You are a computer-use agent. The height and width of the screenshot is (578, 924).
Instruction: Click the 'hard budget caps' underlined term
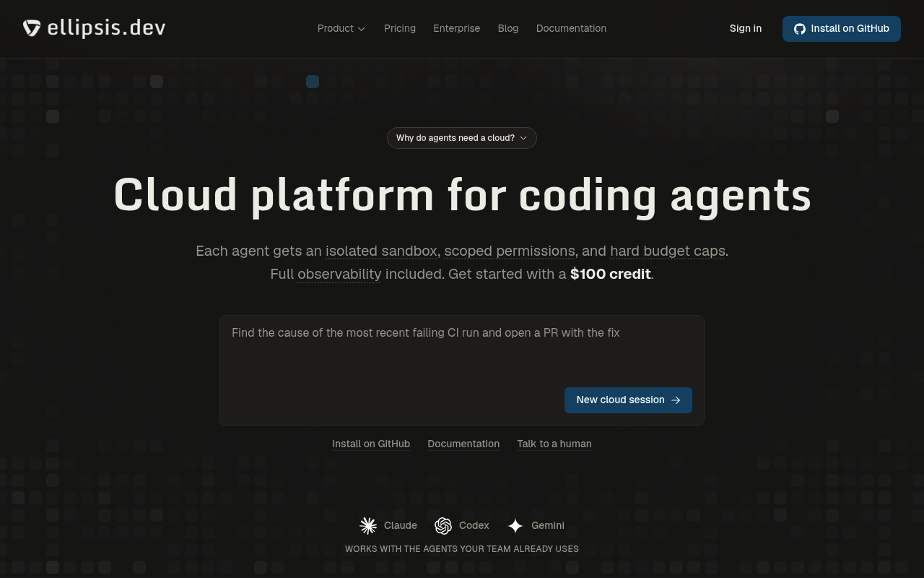tap(668, 251)
